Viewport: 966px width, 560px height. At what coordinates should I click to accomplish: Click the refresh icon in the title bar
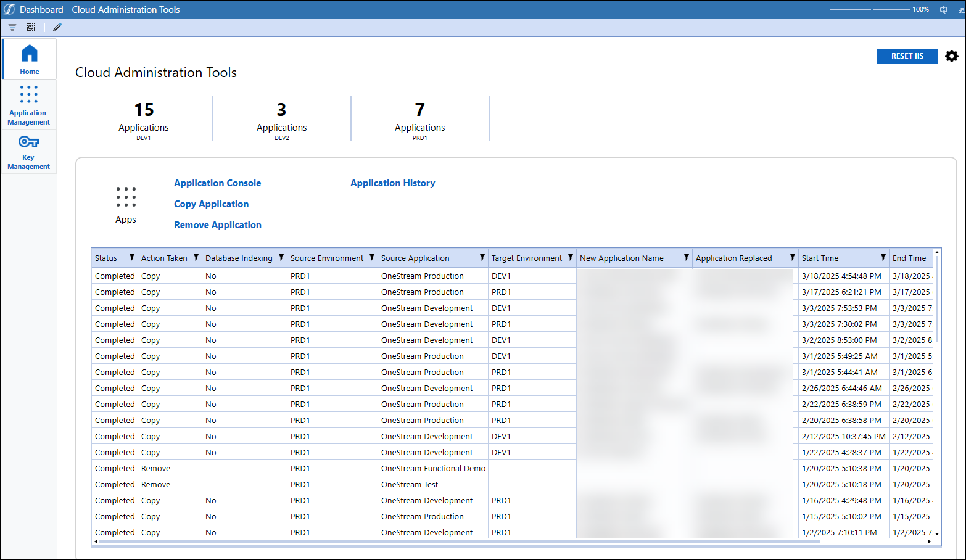point(944,9)
